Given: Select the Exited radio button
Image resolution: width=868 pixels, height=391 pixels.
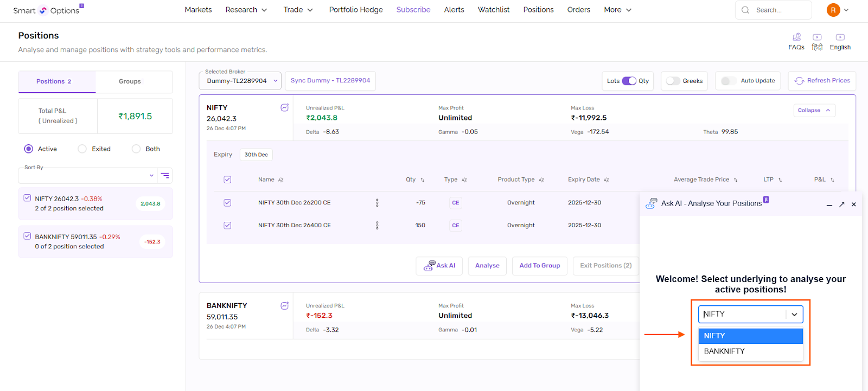Looking at the screenshot, I should click(82, 149).
